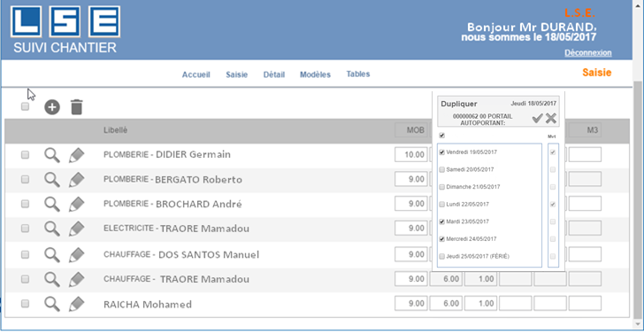The width and height of the screenshot is (644, 334).
Task: Tick the DIDIER Germain row checkbox
Action: tap(25, 155)
